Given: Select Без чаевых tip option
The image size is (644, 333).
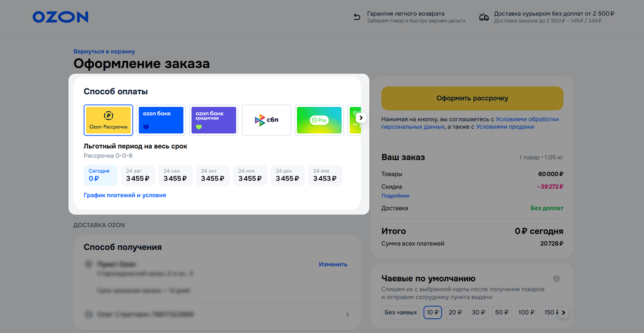Looking at the screenshot, I should pyautogui.click(x=401, y=312).
